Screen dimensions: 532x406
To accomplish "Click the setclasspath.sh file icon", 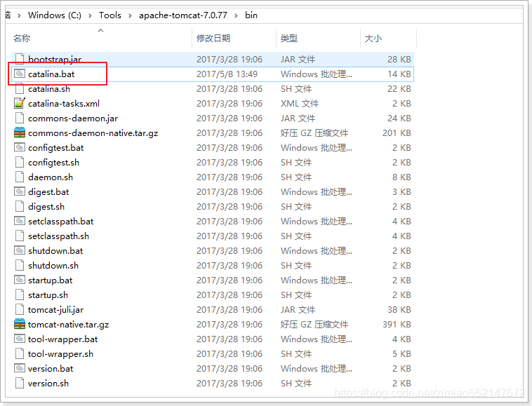I will 20,236.
